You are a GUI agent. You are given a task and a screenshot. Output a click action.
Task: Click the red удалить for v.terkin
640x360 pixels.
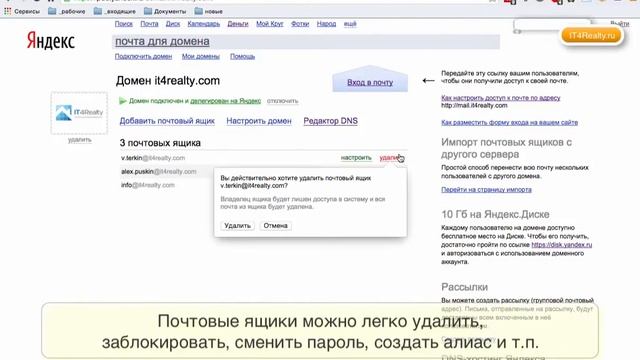[390, 158]
